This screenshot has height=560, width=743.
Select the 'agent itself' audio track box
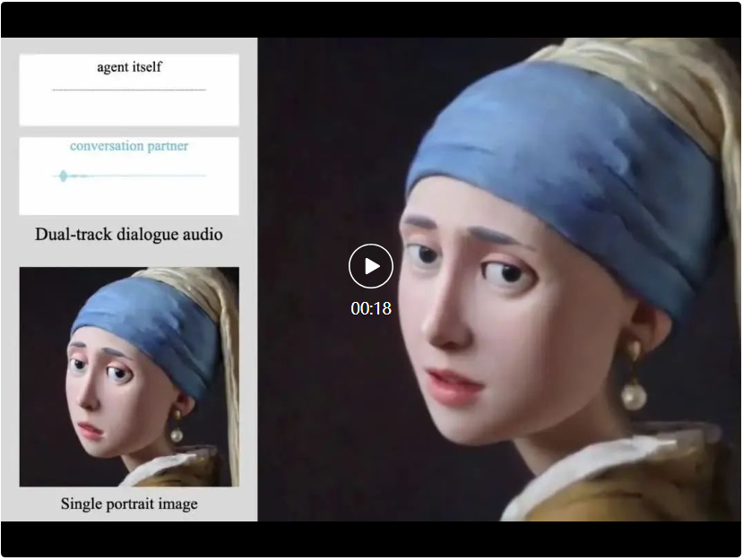pyautogui.click(x=129, y=90)
